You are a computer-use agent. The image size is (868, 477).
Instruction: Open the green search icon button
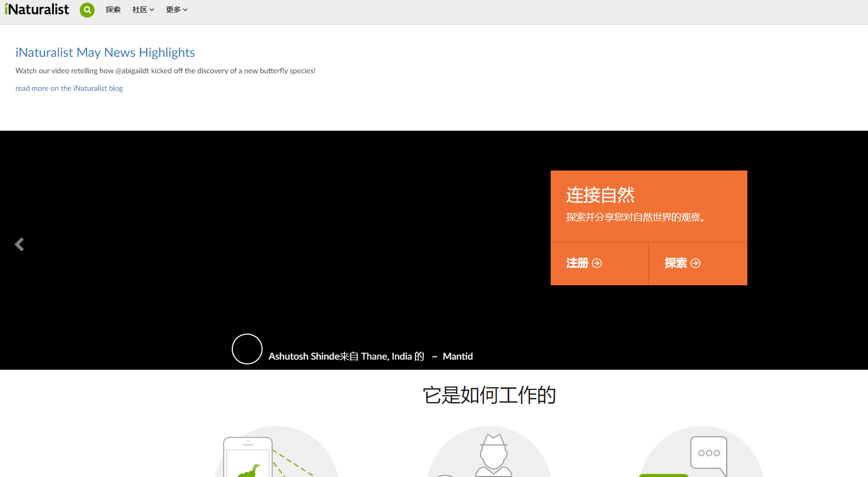point(87,10)
